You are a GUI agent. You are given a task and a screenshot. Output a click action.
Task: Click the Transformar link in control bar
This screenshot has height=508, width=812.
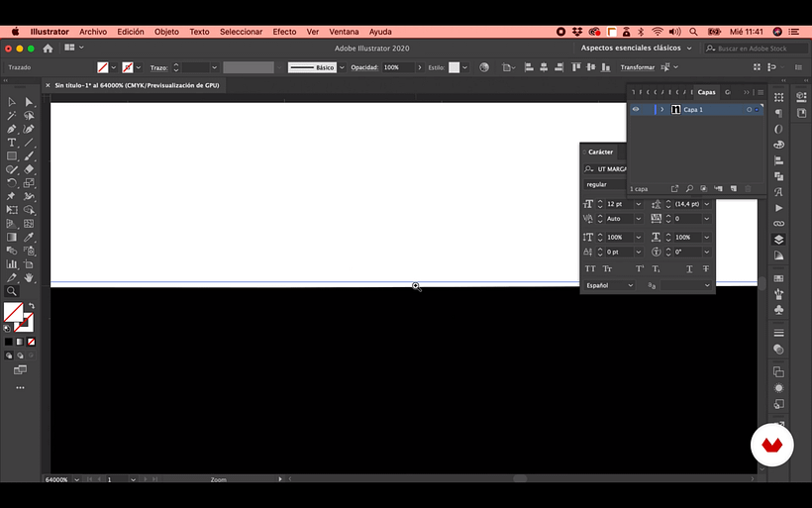coord(637,67)
